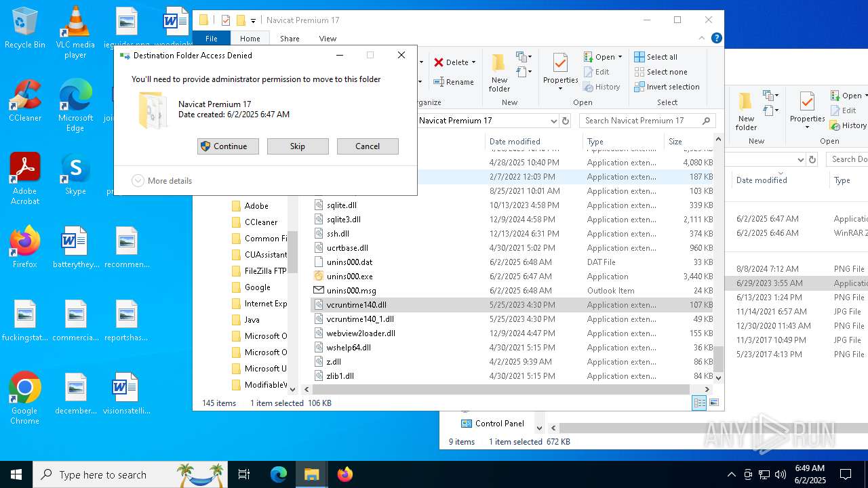Click Cancel in access denied dialog

pyautogui.click(x=368, y=146)
